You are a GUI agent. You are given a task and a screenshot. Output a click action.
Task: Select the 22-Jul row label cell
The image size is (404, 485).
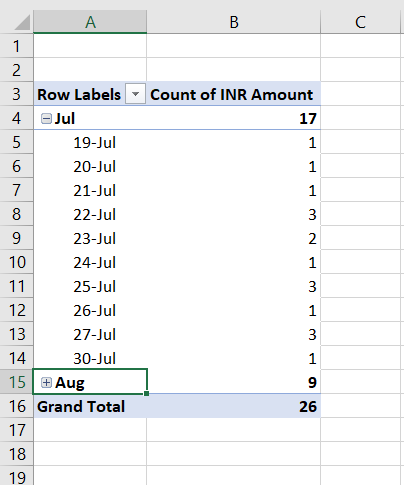90,215
